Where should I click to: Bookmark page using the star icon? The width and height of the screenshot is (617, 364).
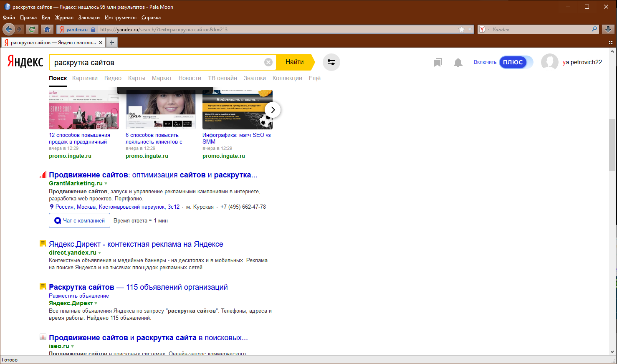[461, 29]
